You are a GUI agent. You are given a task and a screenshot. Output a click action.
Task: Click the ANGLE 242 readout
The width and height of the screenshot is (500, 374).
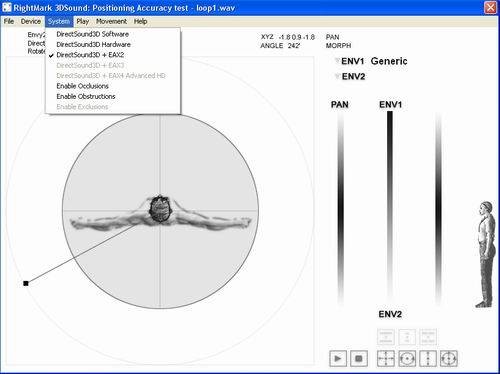280,46
